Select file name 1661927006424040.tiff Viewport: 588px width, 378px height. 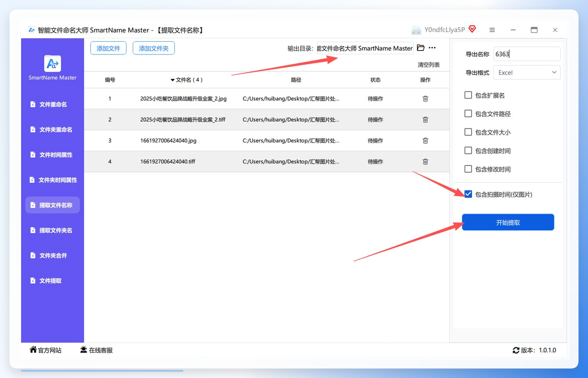point(168,162)
